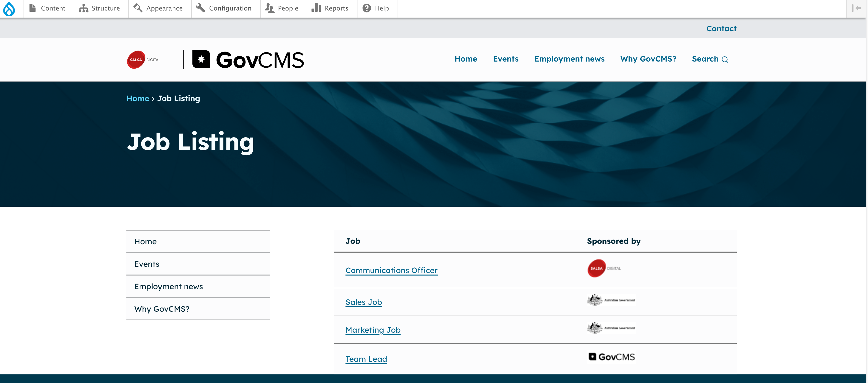Select Events in the sidebar menu
Image resolution: width=868 pixels, height=383 pixels.
[x=146, y=264]
